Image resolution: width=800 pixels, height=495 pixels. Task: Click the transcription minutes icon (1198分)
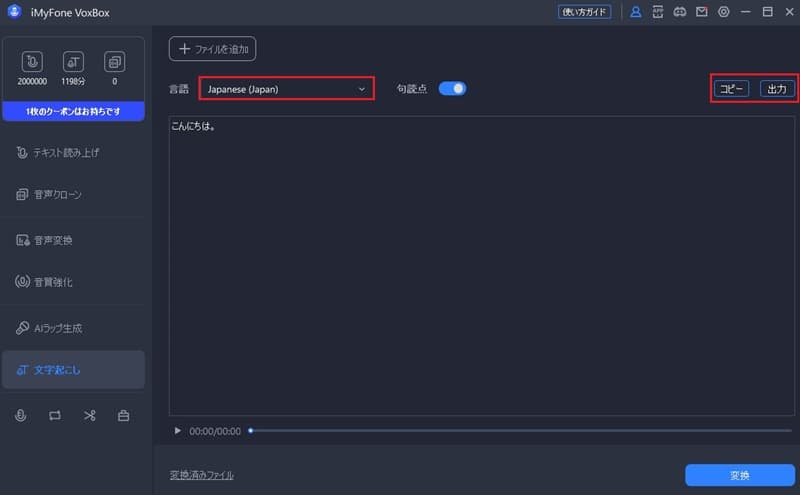[73, 62]
